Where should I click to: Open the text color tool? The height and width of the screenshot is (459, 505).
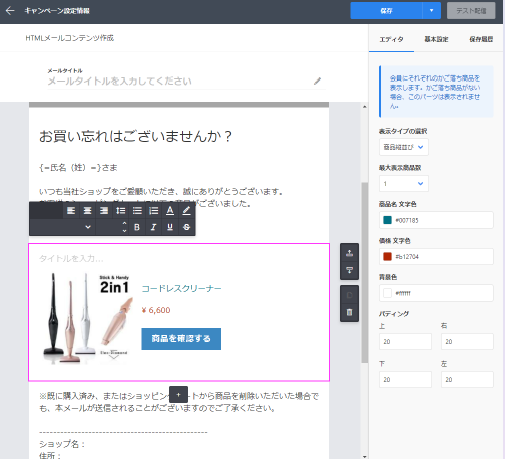170,211
